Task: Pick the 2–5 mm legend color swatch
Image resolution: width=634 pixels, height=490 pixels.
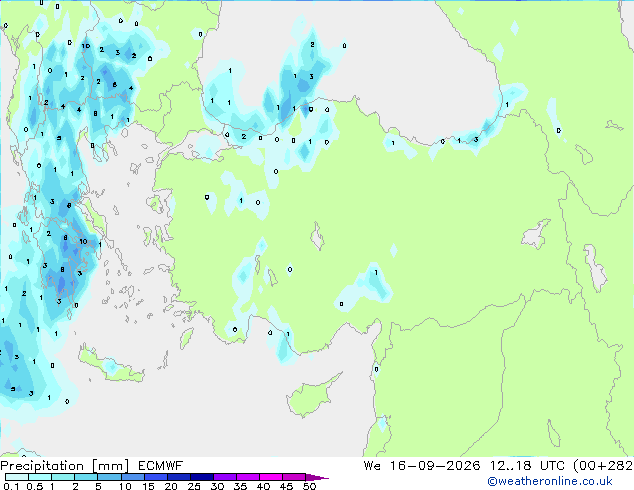Action: tap(86, 477)
